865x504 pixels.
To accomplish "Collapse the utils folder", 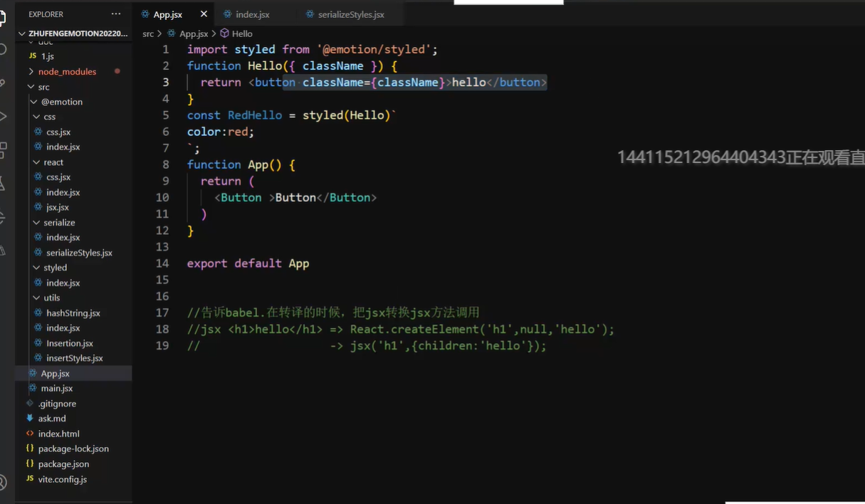I will click(x=51, y=298).
